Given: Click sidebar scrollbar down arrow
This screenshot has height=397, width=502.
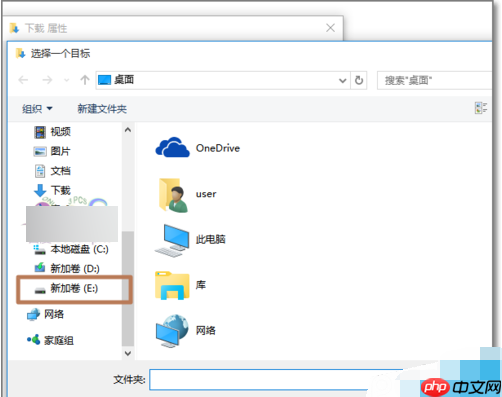Looking at the screenshot, I should click(128, 353).
